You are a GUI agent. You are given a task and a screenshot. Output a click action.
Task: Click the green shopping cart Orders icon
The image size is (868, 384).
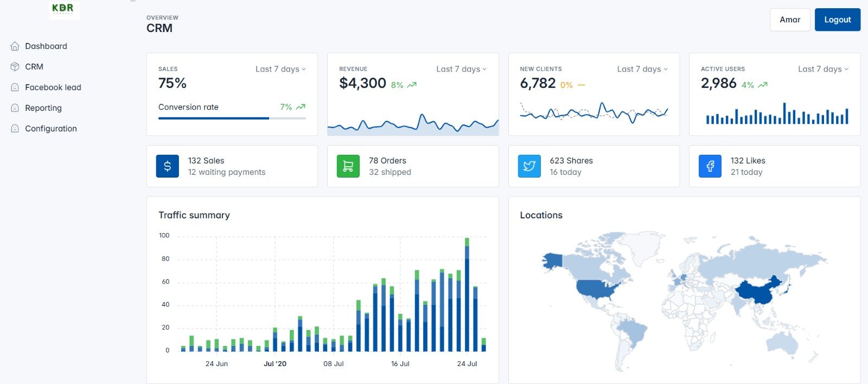(x=348, y=166)
